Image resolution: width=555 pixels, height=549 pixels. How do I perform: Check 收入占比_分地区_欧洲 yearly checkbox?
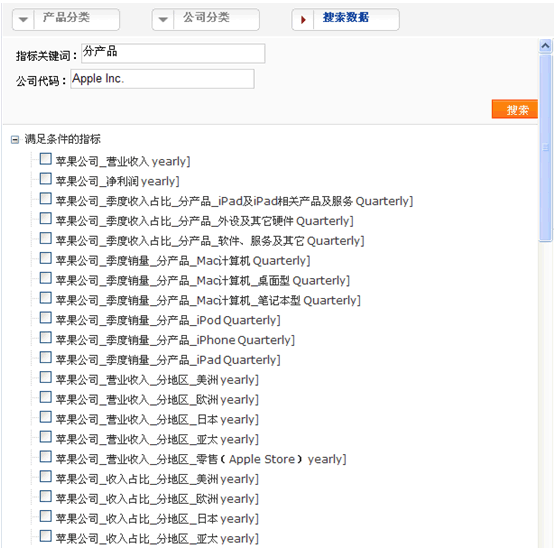(x=45, y=496)
